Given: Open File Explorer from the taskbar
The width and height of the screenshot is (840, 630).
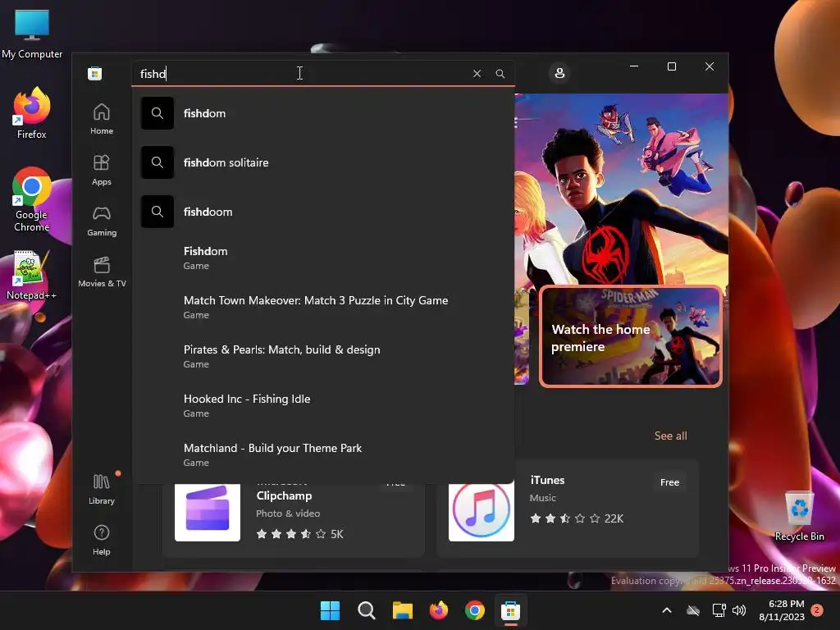Looking at the screenshot, I should 402,610.
